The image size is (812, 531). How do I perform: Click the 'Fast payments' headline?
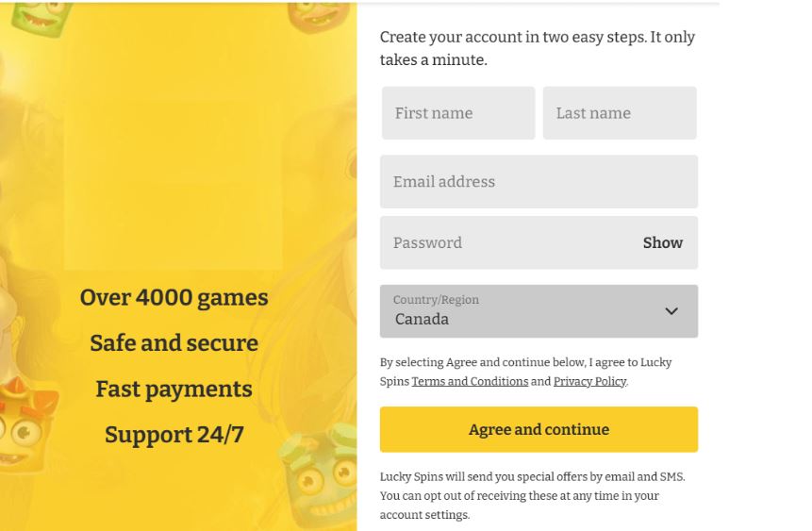(x=174, y=390)
